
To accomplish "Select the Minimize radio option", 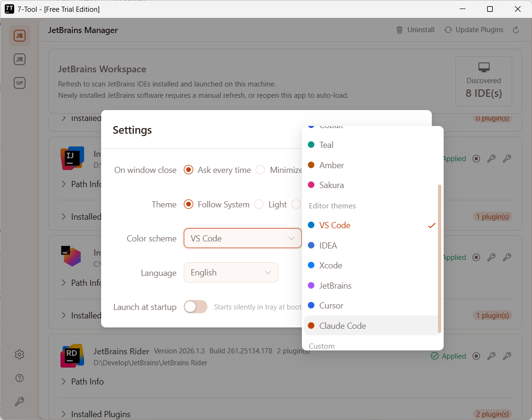I will tap(260, 170).
